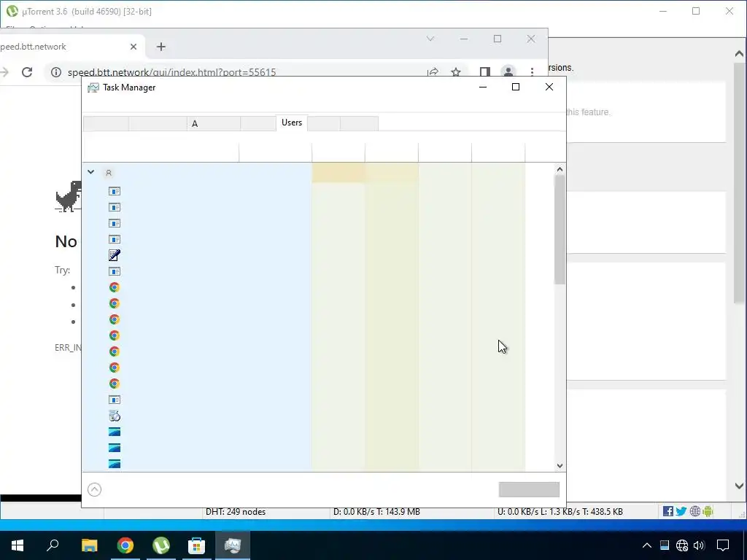View site information icon in Chrome address bar
This screenshot has width=747, height=560.
coord(56,72)
